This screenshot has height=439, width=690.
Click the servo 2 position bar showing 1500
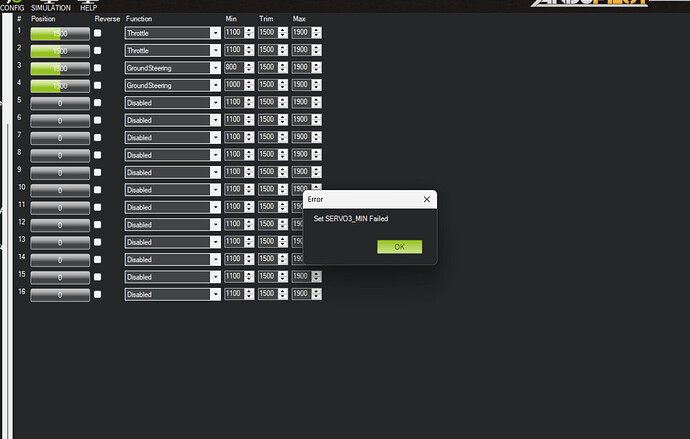[x=60, y=50]
